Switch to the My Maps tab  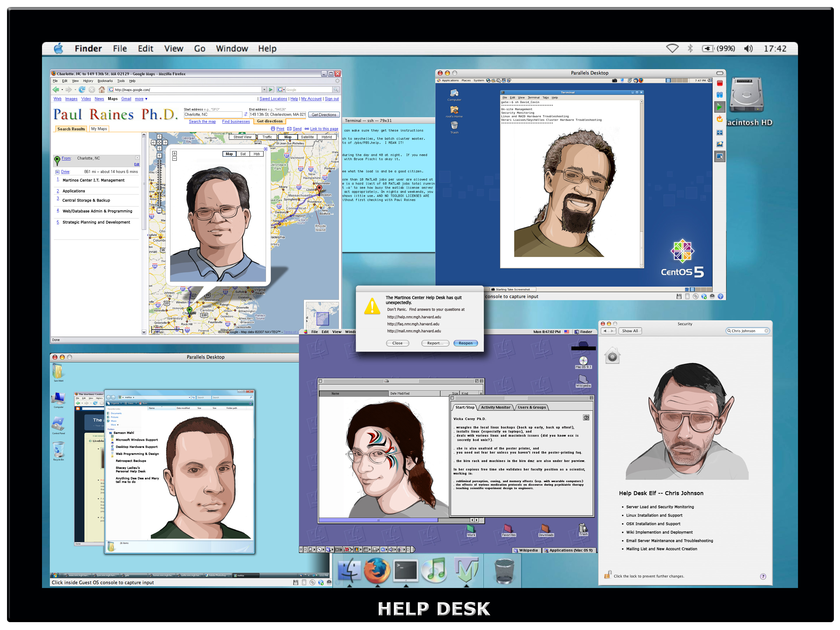pyautogui.click(x=99, y=129)
